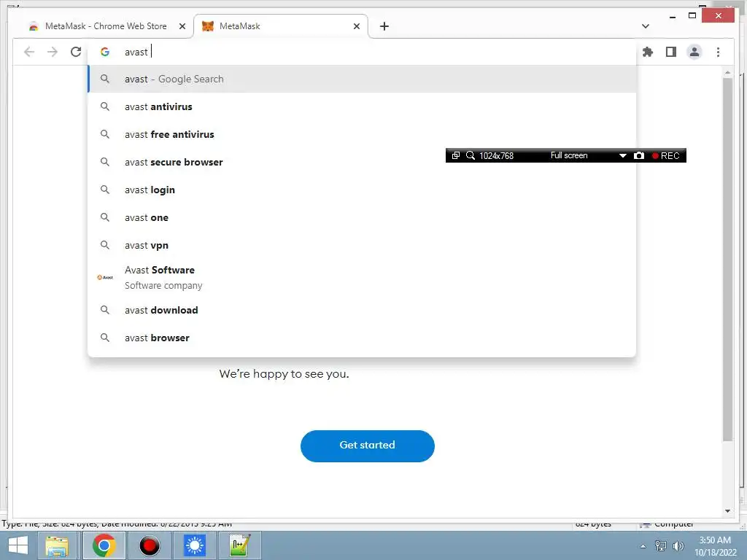Click the Google G icon in address bar
747x560 pixels.
coord(105,52)
